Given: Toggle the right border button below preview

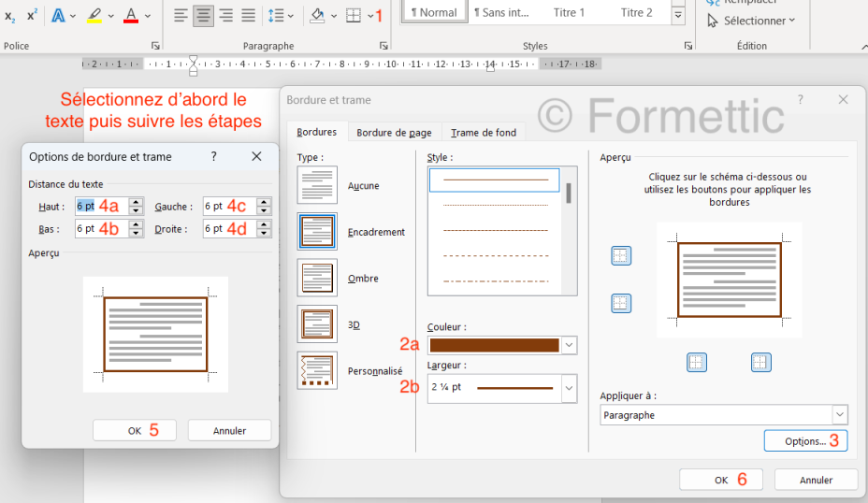Looking at the screenshot, I should (x=761, y=362).
